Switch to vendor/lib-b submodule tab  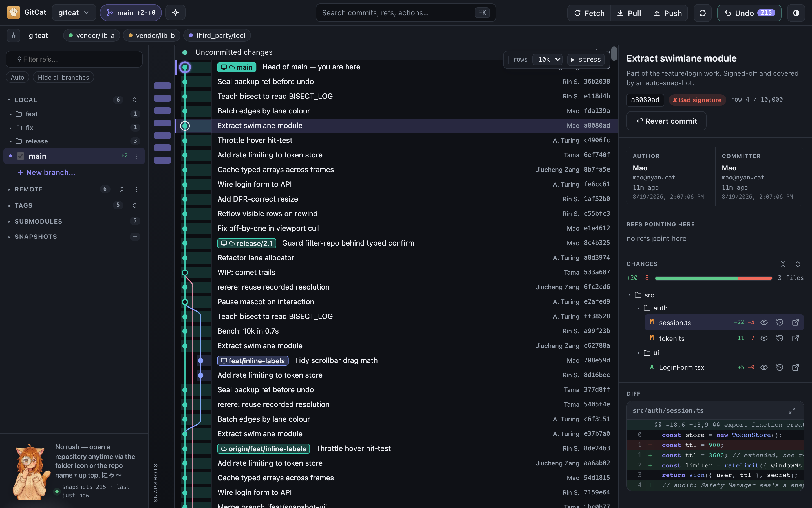[152, 35]
